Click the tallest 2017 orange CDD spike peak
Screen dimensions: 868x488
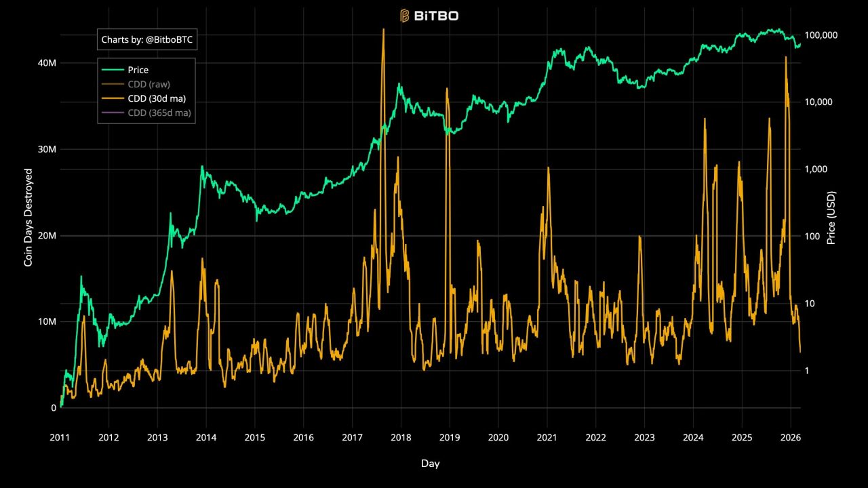click(x=383, y=30)
